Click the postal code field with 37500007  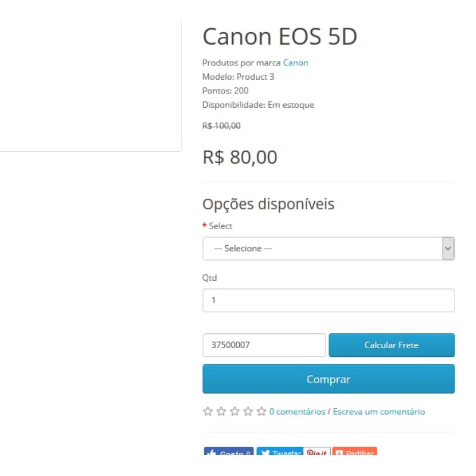click(264, 345)
